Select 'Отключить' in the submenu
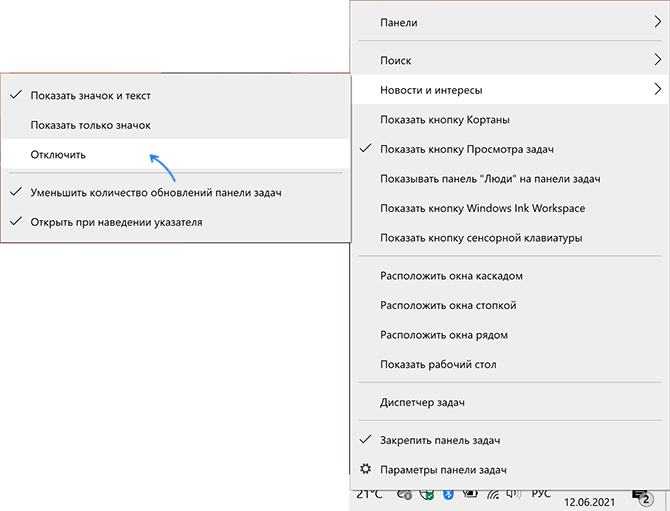 click(x=58, y=155)
